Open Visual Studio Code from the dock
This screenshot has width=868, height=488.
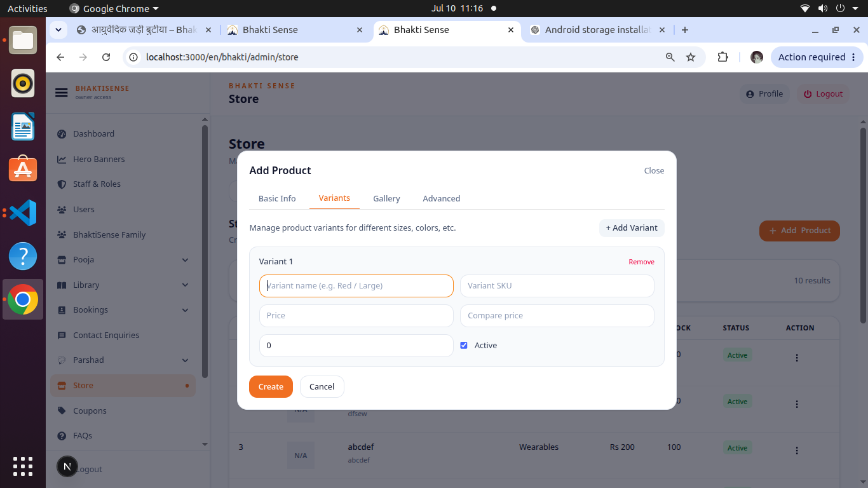[x=23, y=213]
